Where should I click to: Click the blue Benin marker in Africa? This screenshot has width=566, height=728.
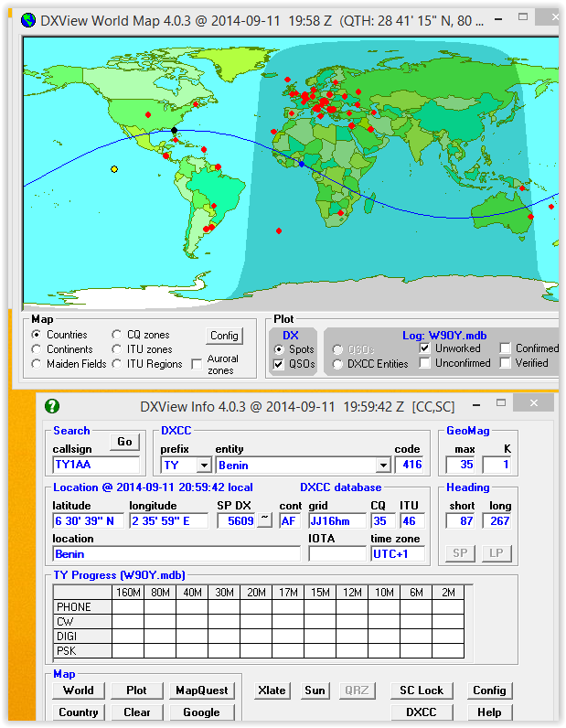click(302, 165)
